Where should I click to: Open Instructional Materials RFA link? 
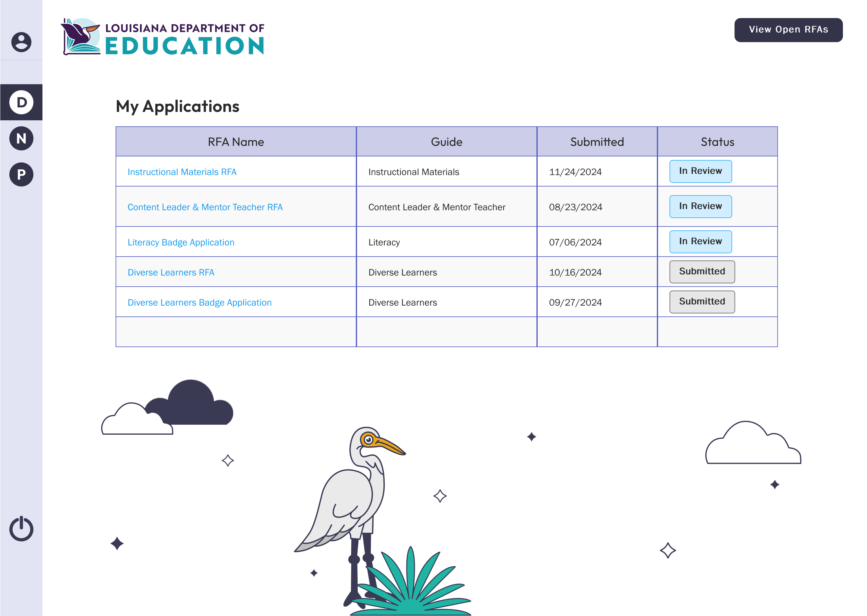182,172
